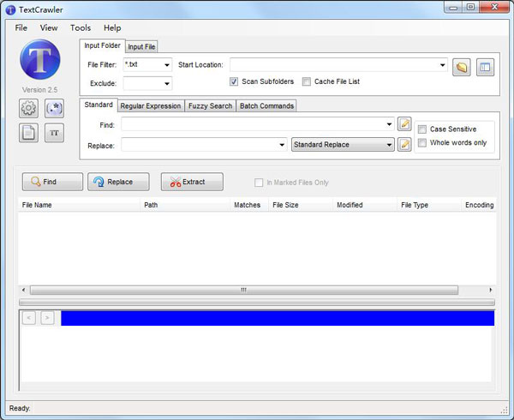Screen dimensions: 514x420
Task: Select the Standard search tab
Action: (99, 105)
